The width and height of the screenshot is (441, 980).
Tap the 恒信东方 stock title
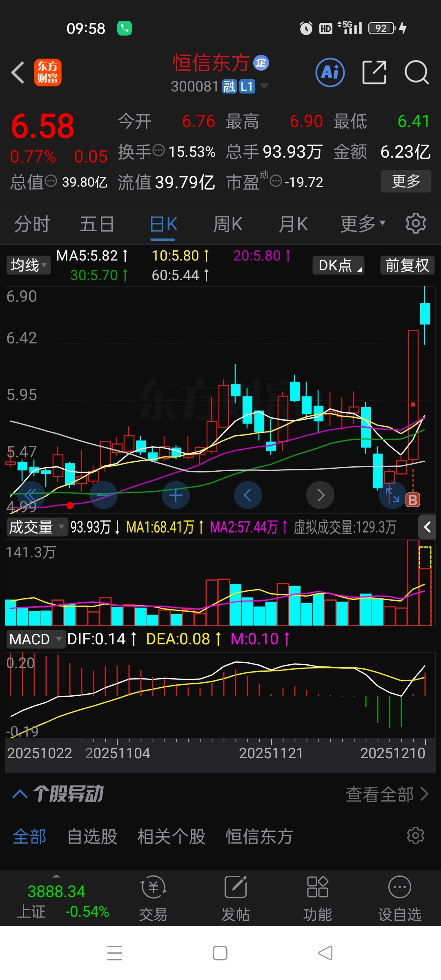tap(211, 63)
